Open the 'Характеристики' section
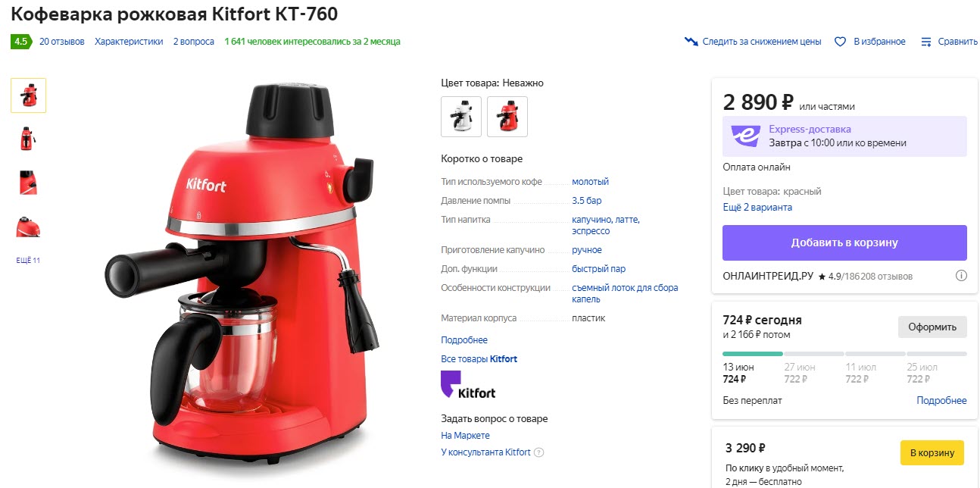Image resolution: width=980 pixels, height=488 pixels. pos(129,42)
